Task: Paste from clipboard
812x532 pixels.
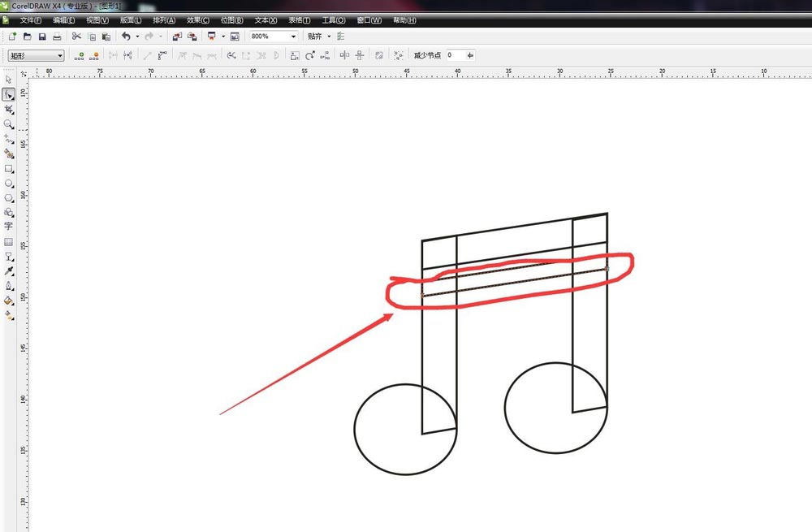Action: [106, 37]
